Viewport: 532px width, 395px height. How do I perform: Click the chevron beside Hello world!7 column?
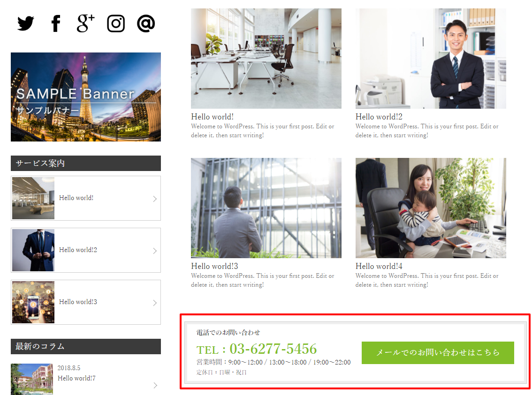point(155,385)
